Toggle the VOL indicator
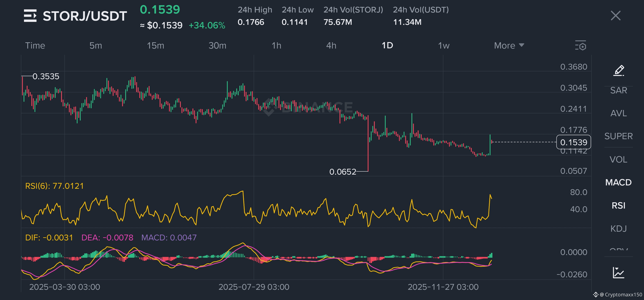644x300 pixels. tap(619, 159)
